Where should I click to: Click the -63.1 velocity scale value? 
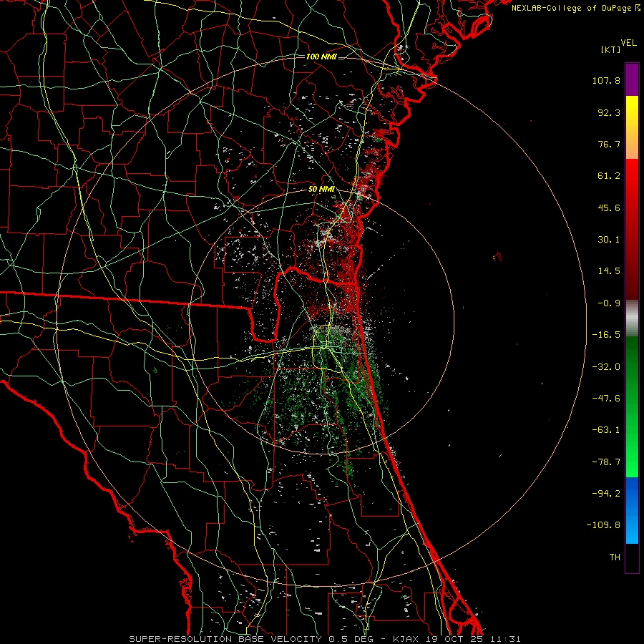(606, 430)
